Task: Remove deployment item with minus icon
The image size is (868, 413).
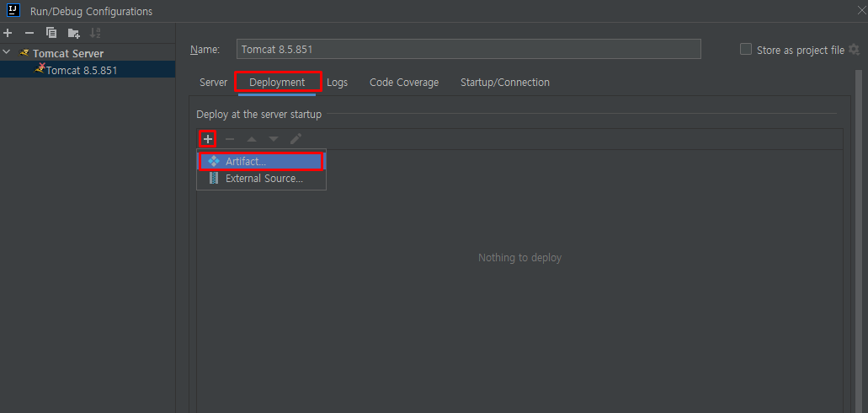Action: pyautogui.click(x=230, y=138)
